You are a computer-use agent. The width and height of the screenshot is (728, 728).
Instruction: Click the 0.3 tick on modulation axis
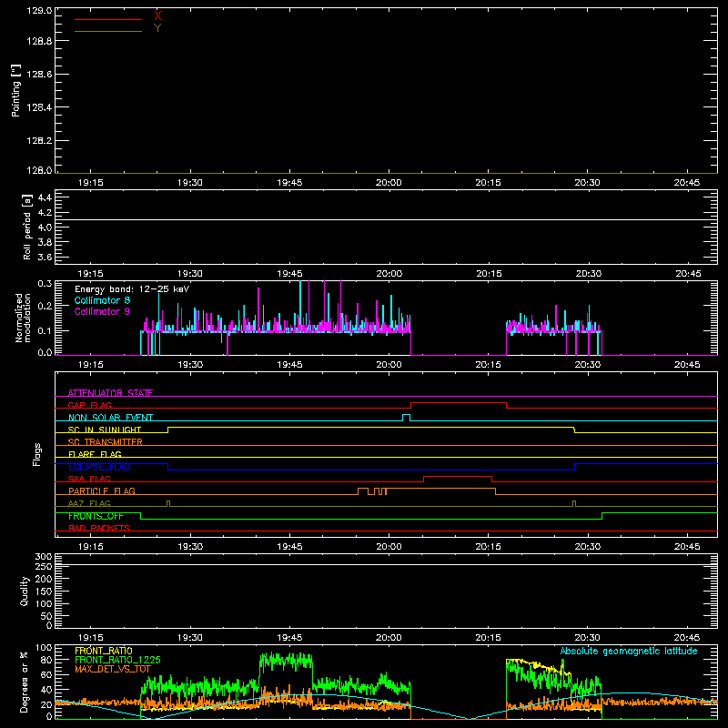pos(45,284)
